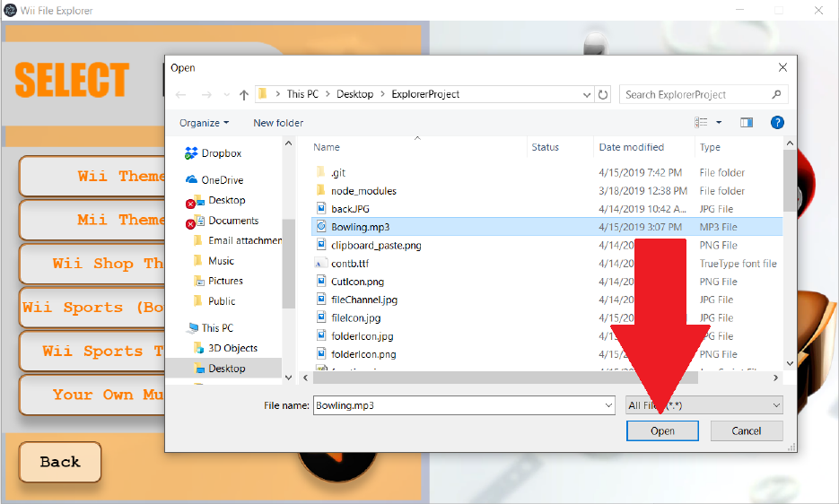The width and height of the screenshot is (839, 504).
Task: Sort files by Date modified column
Action: [632, 147]
